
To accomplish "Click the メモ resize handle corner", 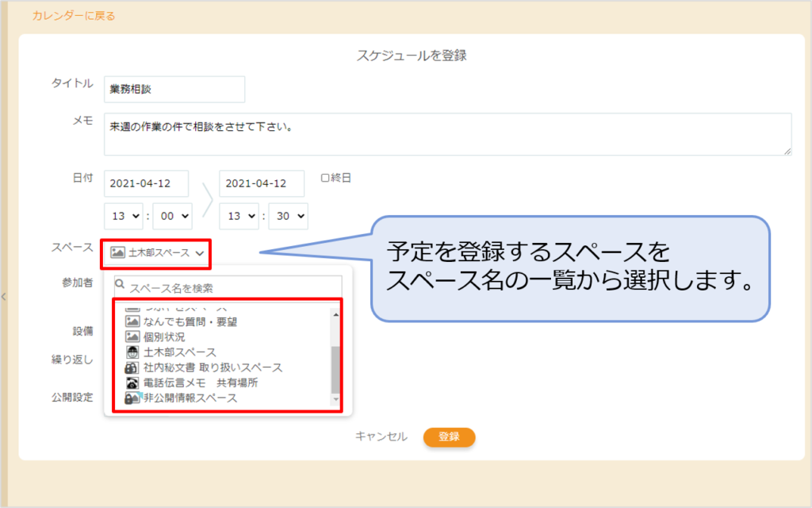I will (x=787, y=151).
